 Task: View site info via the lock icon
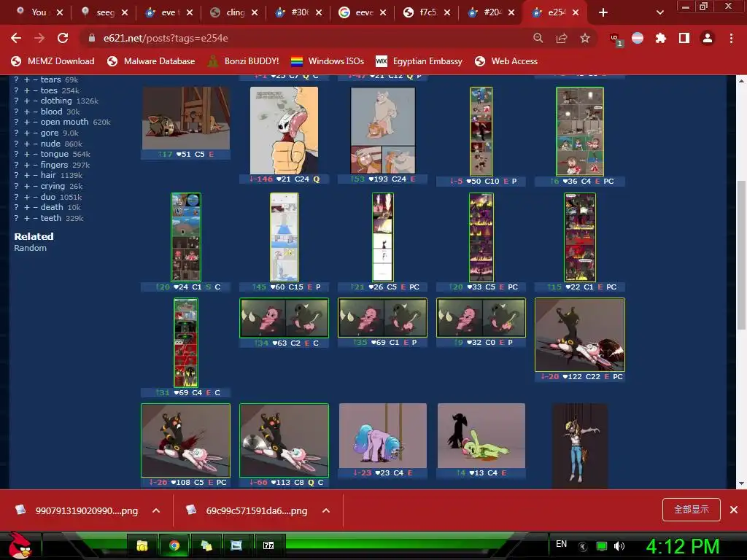[91, 38]
